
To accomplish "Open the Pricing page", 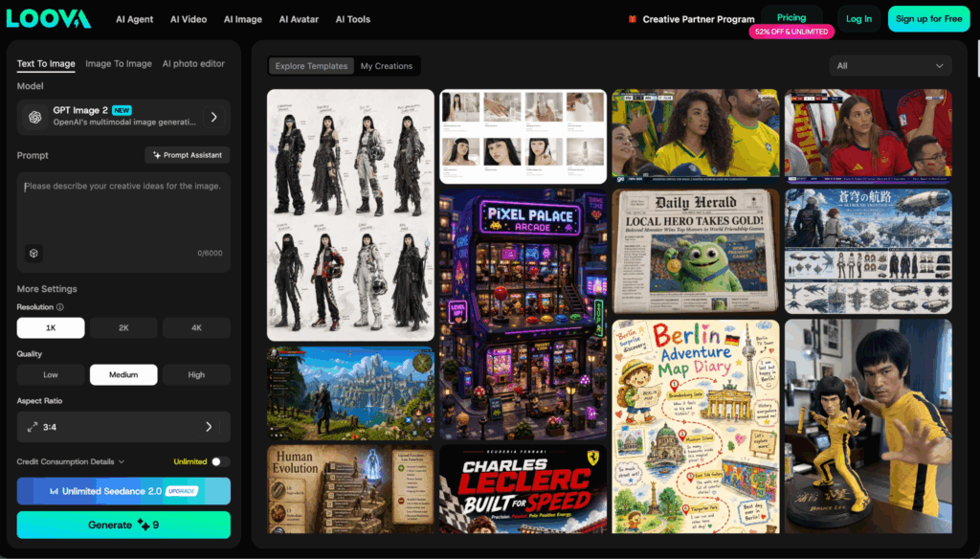I will pyautogui.click(x=791, y=17).
